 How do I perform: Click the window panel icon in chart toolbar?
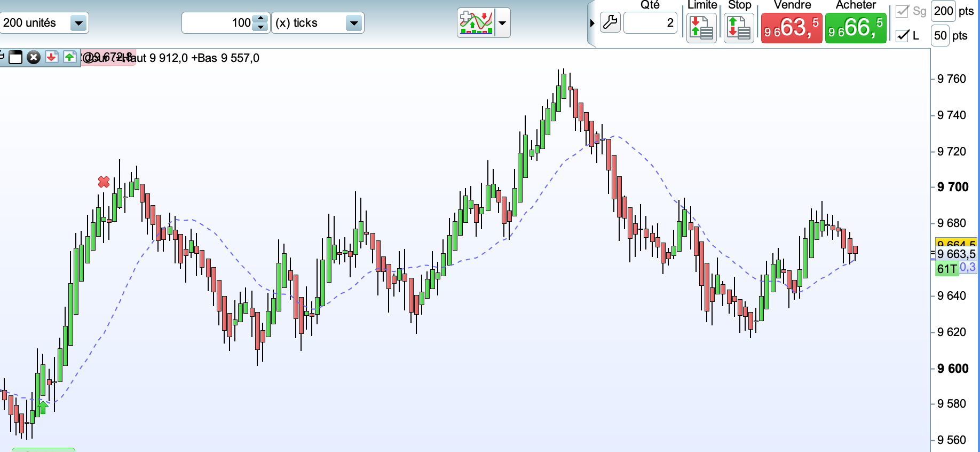tap(15, 57)
